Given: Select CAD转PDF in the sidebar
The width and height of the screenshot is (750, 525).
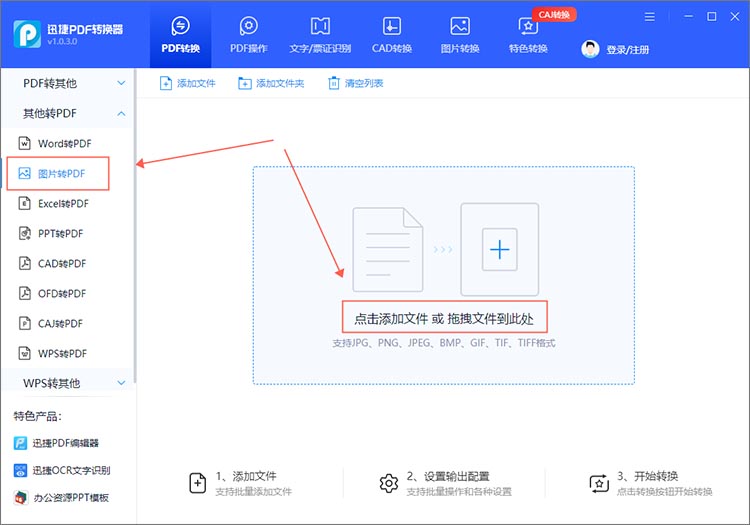Looking at the screenshot, I should pos(62,263).
